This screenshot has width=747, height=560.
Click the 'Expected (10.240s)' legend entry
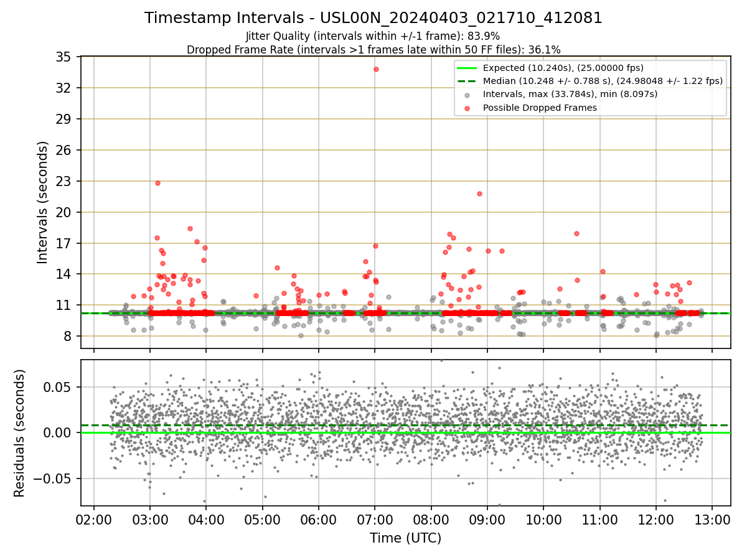pyautogui.click(x=563, y=68)
